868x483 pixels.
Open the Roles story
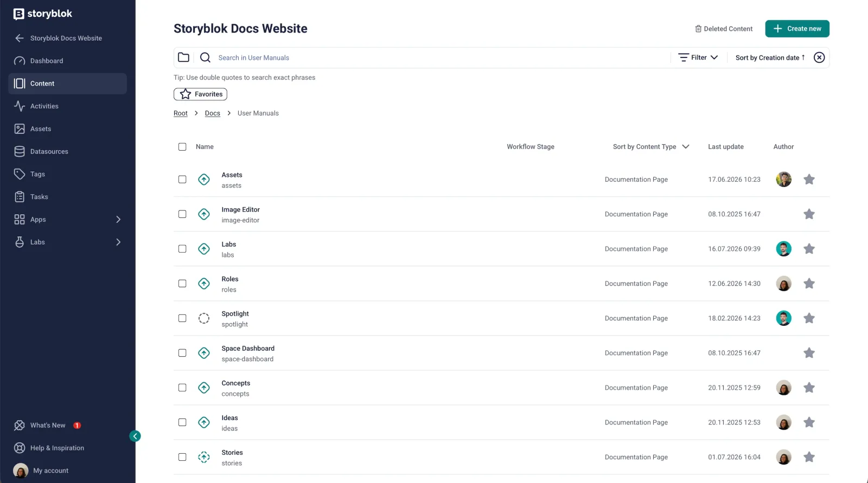click(230, 279)
